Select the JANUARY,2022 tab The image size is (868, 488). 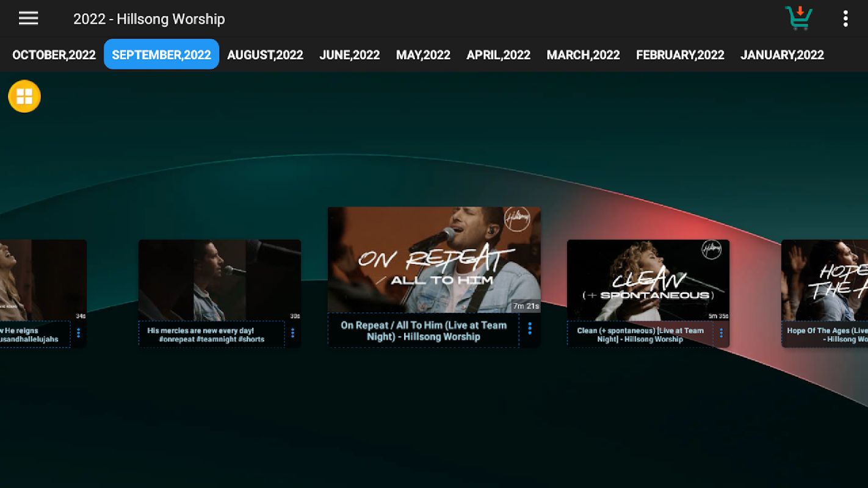pyautogui.click(x=782, y=55)
